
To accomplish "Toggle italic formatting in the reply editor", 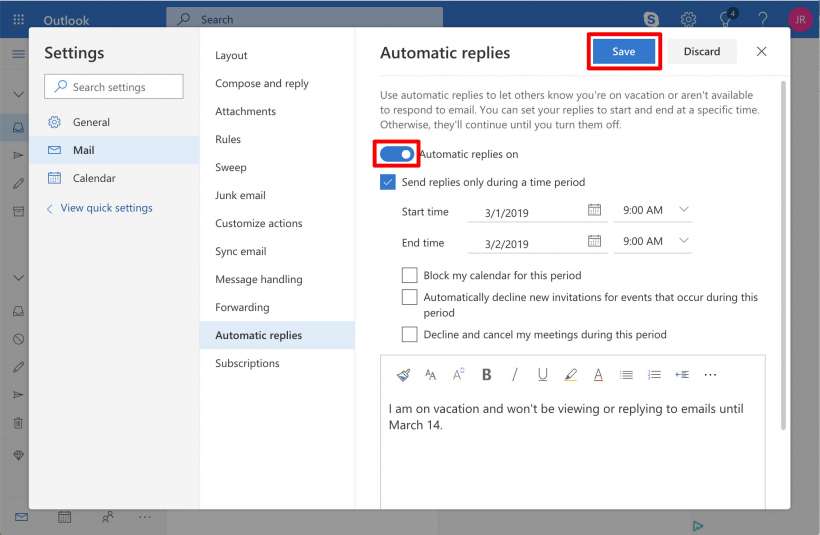I will click(515, 375).
